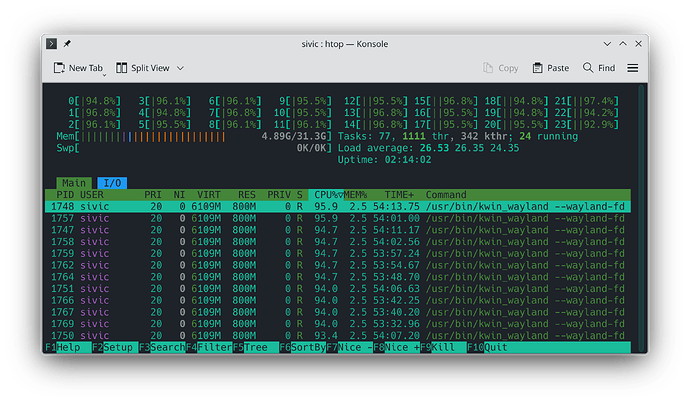This screenshot has height=403, width=690.
Task: Sort by the USER column header
Action: point(92,194)
